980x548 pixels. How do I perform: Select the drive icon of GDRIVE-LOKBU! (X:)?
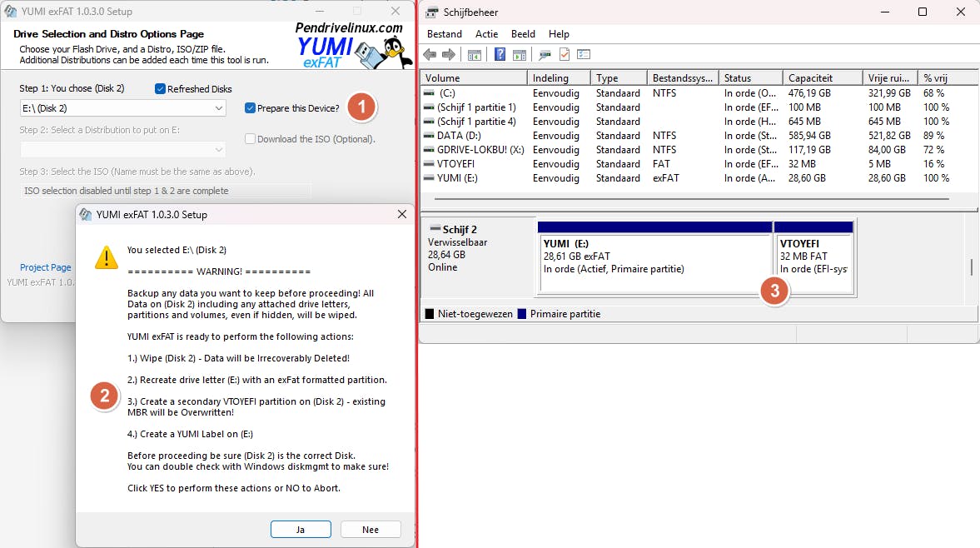(429, 150)
